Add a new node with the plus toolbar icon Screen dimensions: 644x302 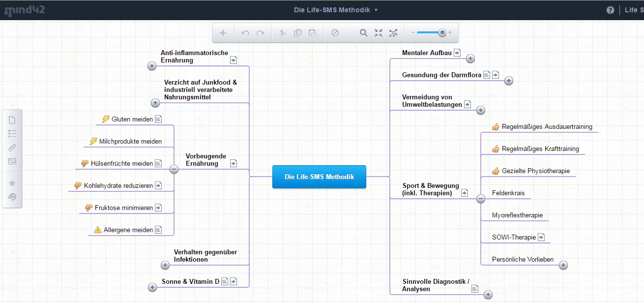tap(223, 32)
